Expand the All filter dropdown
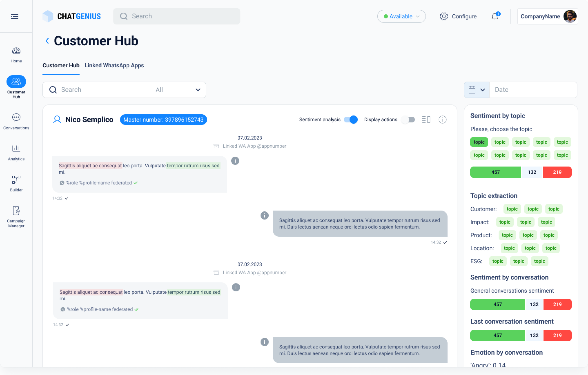 pos(178,90)
